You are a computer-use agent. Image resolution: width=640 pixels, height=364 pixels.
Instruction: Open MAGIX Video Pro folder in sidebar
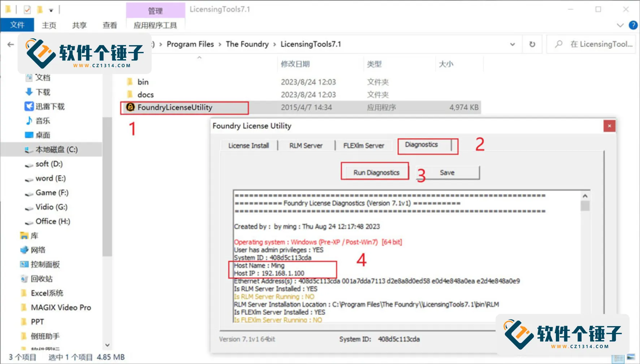click(x=61, y=307)
